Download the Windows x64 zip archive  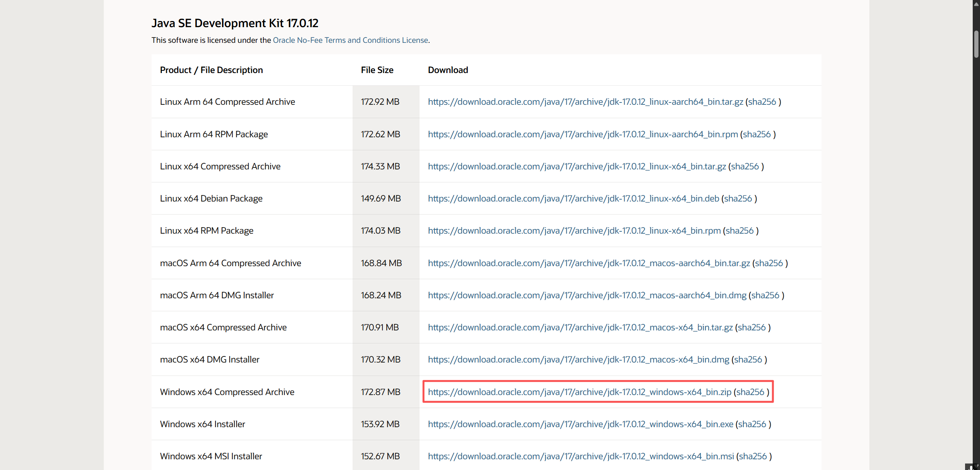[x=579, y=392]
